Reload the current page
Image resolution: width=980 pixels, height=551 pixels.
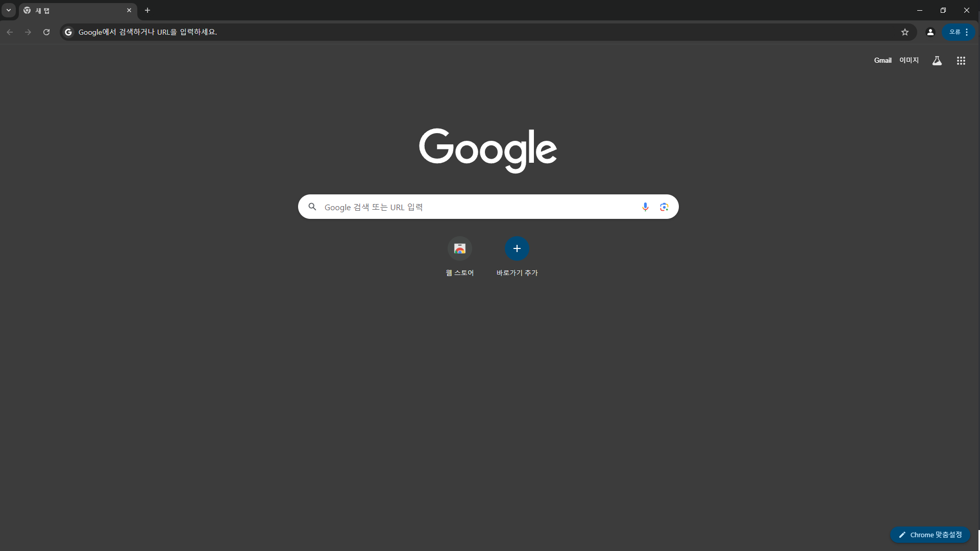tap(46, 32)
